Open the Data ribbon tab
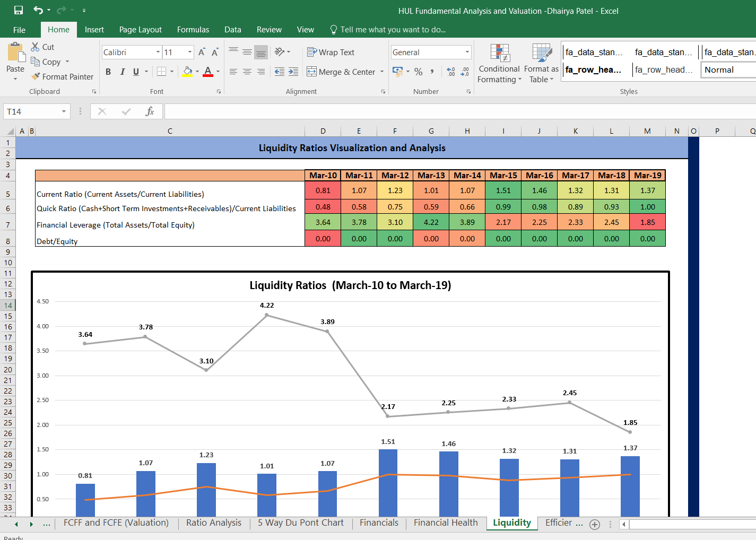The image size is (756, 540). (x=233, y=30)
